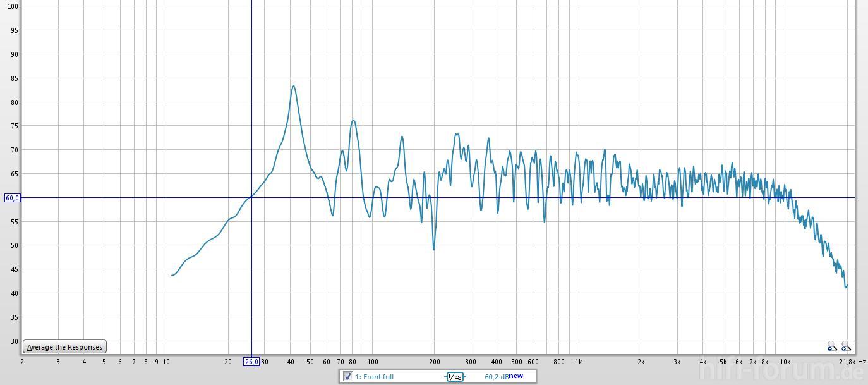Click the 60,2 dB level readout
This screenshot has height=385, width=868.
(497, 377)
